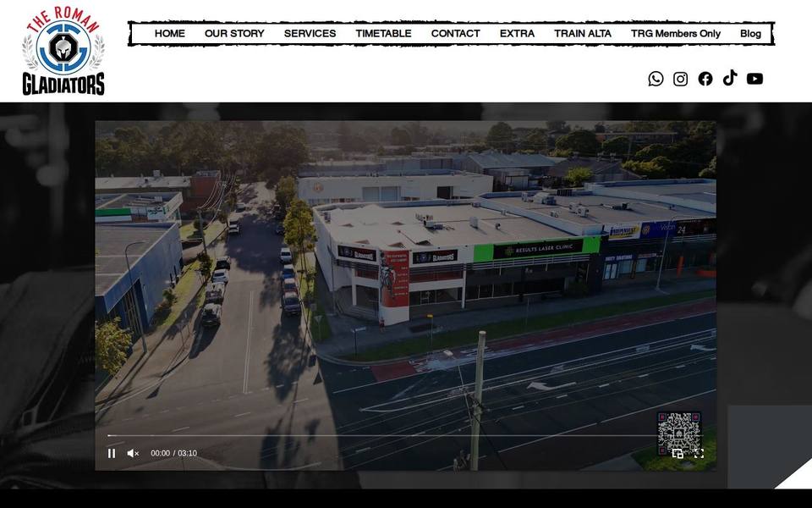Click The Roman Gladiators logo

[x=63, y=51]
